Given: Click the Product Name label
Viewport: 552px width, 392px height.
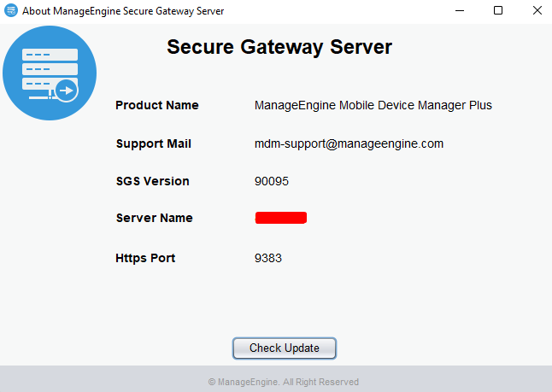Looking at the screenshot, I should click(x=157, y=105).
